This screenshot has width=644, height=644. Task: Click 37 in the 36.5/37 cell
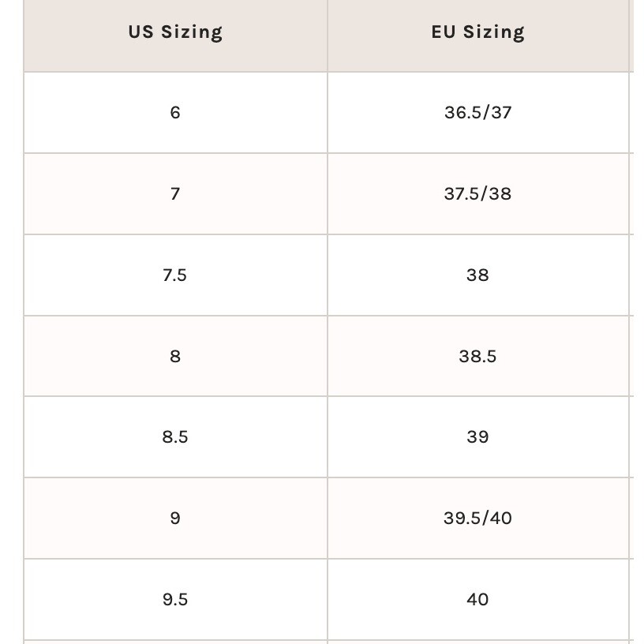point(500,113)
